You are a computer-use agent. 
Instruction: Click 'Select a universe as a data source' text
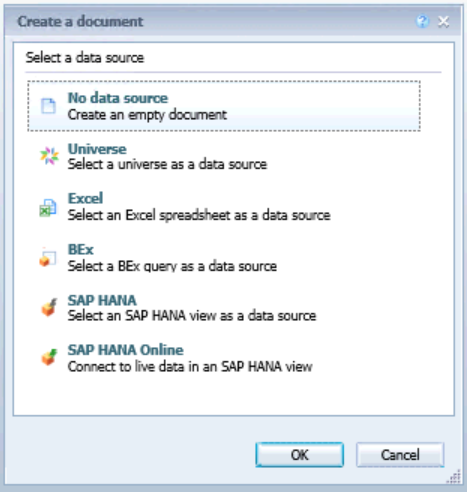(x=167, y=164)
